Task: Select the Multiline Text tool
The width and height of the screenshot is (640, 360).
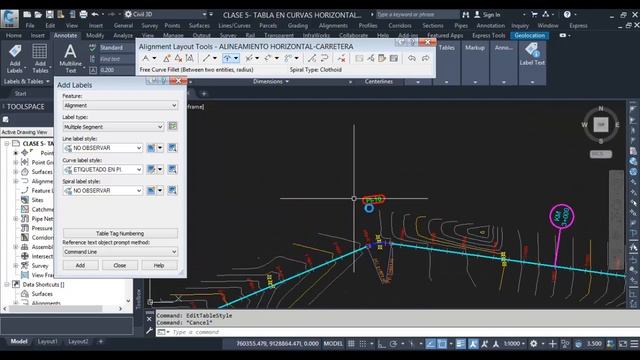Action: coord(70,58)
